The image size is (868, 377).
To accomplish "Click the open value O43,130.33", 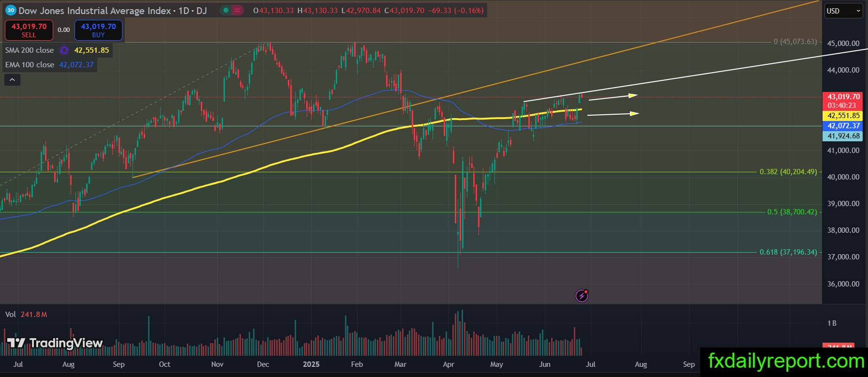I will click(x=273, y=10).
